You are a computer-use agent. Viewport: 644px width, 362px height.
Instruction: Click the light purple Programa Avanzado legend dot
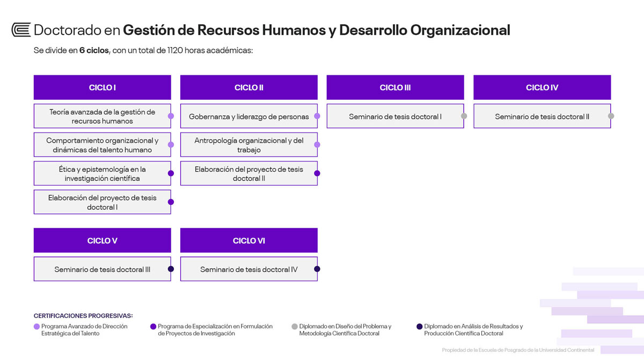coord(36,326)
